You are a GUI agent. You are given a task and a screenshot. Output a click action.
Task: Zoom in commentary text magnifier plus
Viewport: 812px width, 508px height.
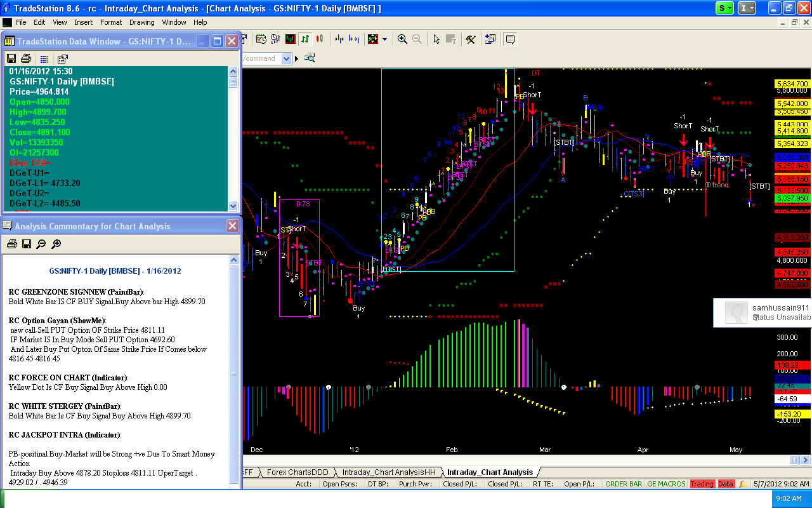[56, 244]
